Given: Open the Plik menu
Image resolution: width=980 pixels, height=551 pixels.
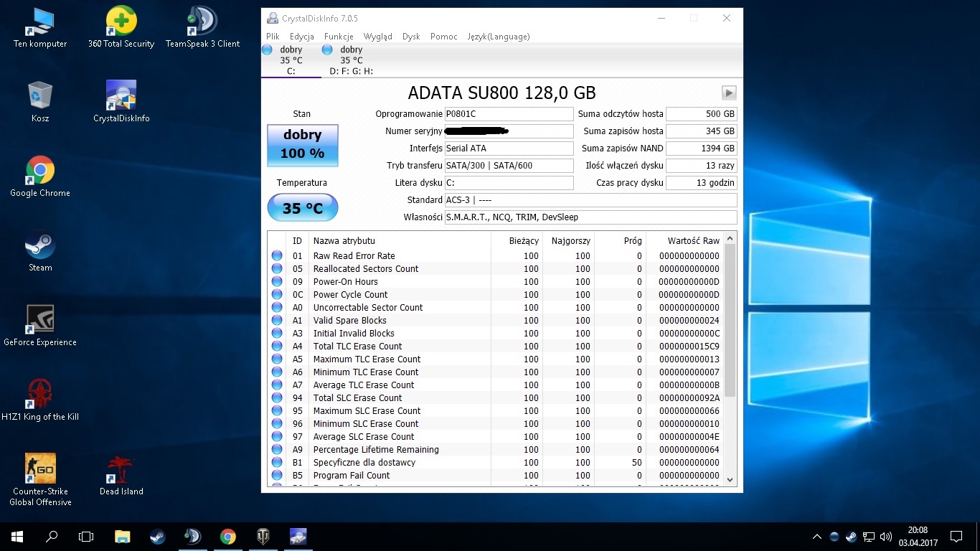Looking at the screenshot, I should pyautogui.click(x=273, y=37).
